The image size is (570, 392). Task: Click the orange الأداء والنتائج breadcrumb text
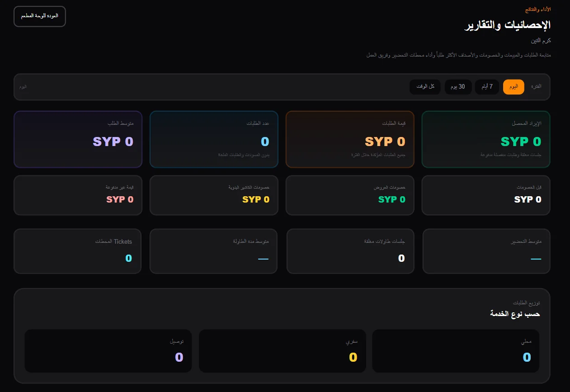538,9
